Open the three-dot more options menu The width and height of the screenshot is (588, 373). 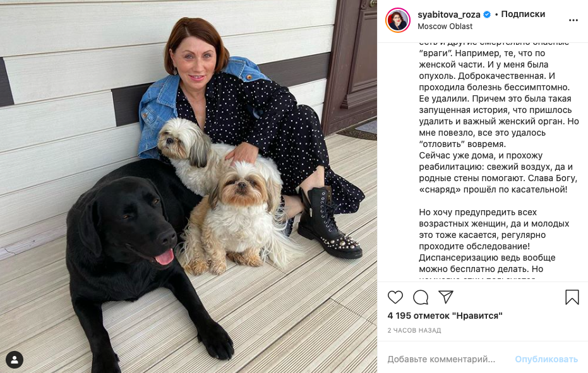pos(573,20)
